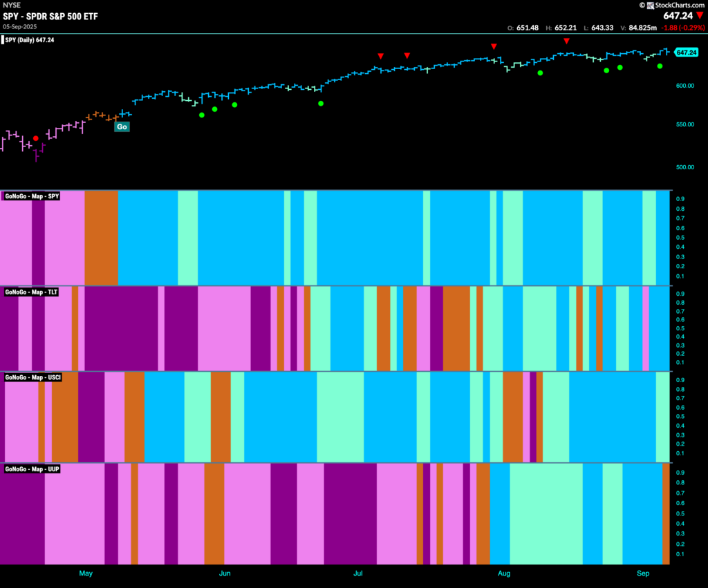The image size is (708, 588).
Task: Click the final orange bar in UUP map panel
Action: coord(666,514)
